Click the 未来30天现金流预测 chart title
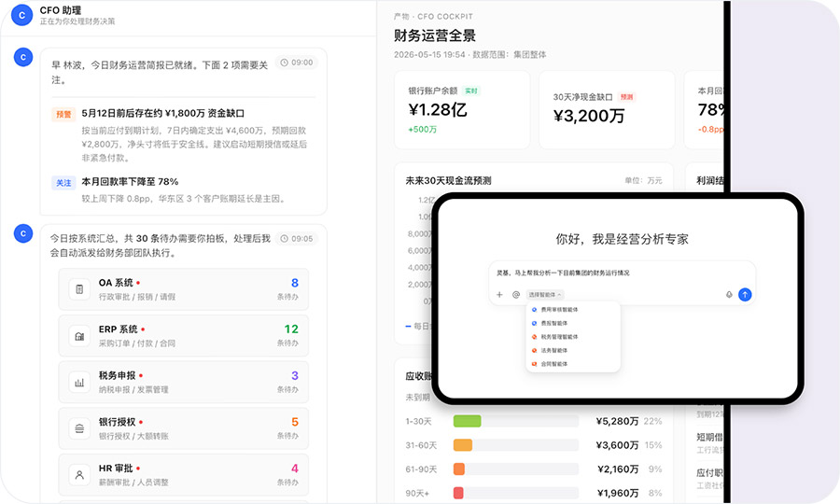Screen dimensions: 840x504 [448, 180]
